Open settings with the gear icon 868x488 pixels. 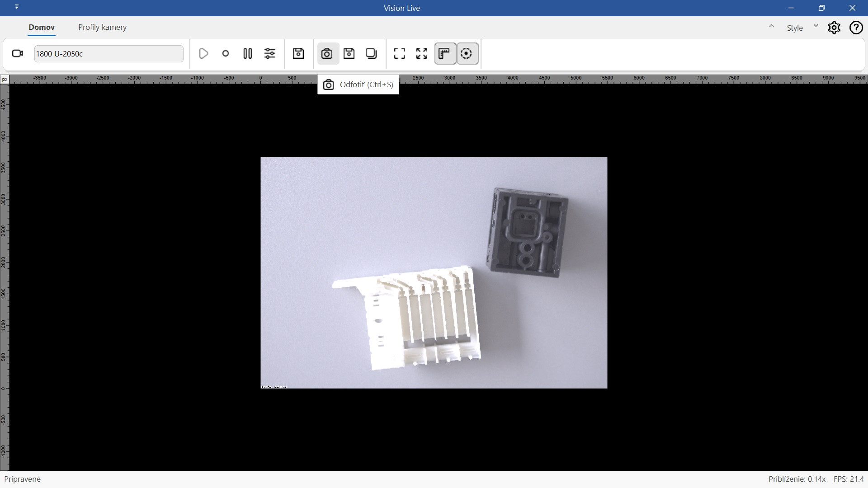pyautogui.click(x=834, y=28)
